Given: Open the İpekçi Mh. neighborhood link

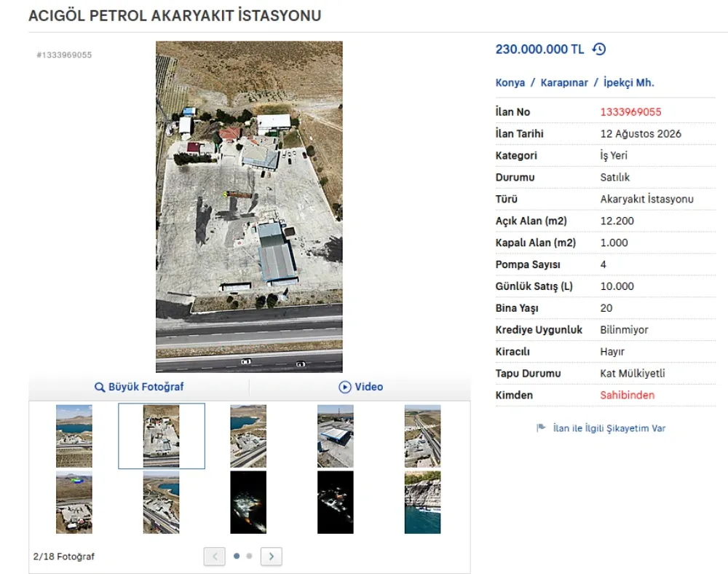Looking at the screenshot, I should coord(629,82).
